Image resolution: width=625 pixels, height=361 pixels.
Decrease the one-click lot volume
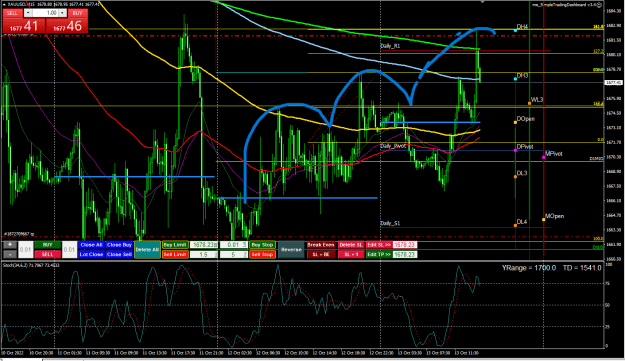point(28,13)
